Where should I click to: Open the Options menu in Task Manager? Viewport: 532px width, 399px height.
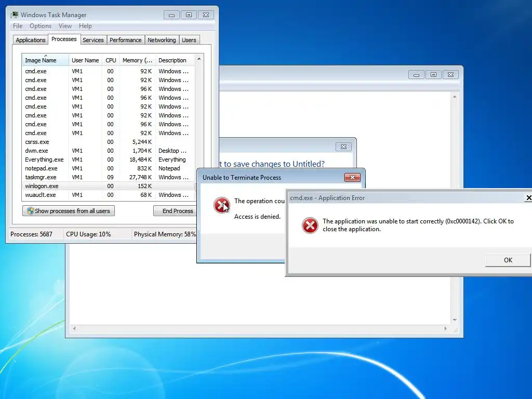click(x=41, y=26)
